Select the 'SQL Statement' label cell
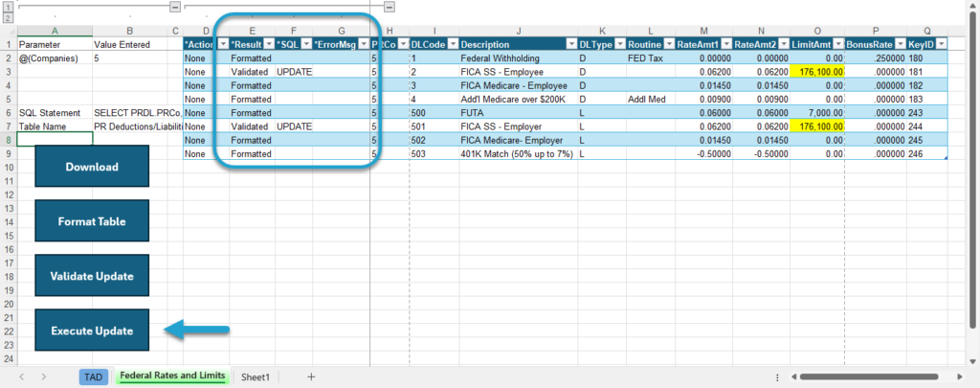 click(x=55, y=113)
